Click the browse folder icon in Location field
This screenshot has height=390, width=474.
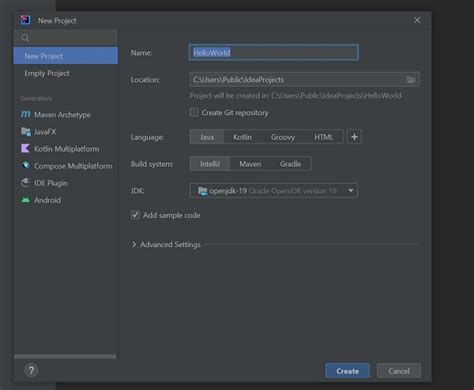[x=411, y=80]
